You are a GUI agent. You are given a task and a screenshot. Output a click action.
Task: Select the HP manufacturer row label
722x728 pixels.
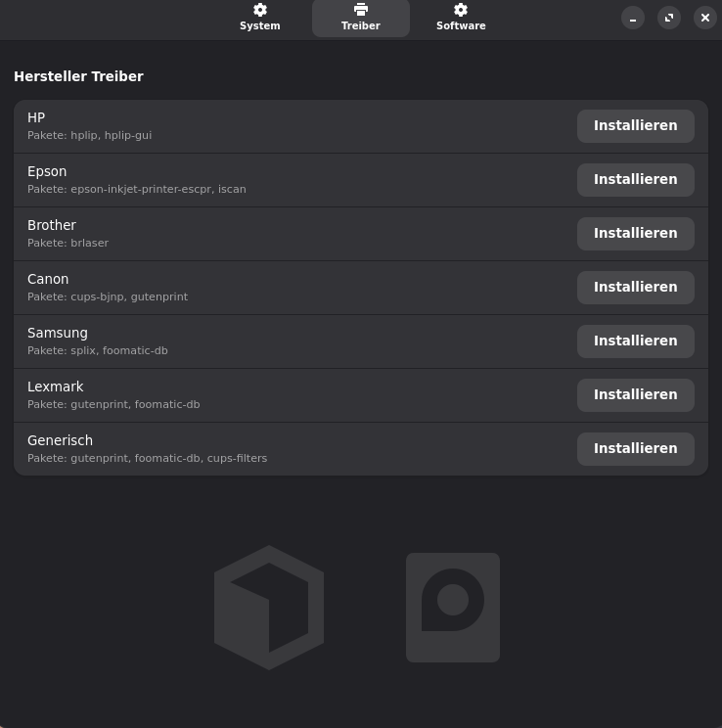(36, 117)
